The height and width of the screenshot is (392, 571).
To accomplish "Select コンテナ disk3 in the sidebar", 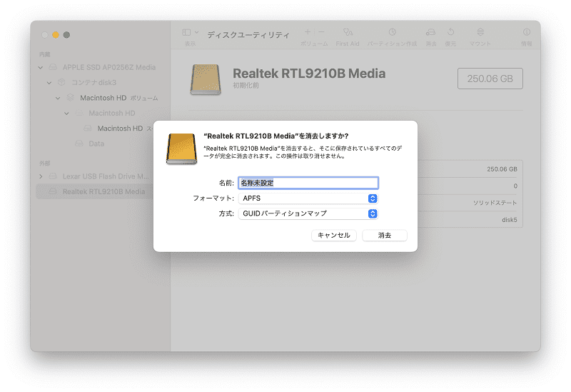I will click(94, 83).
